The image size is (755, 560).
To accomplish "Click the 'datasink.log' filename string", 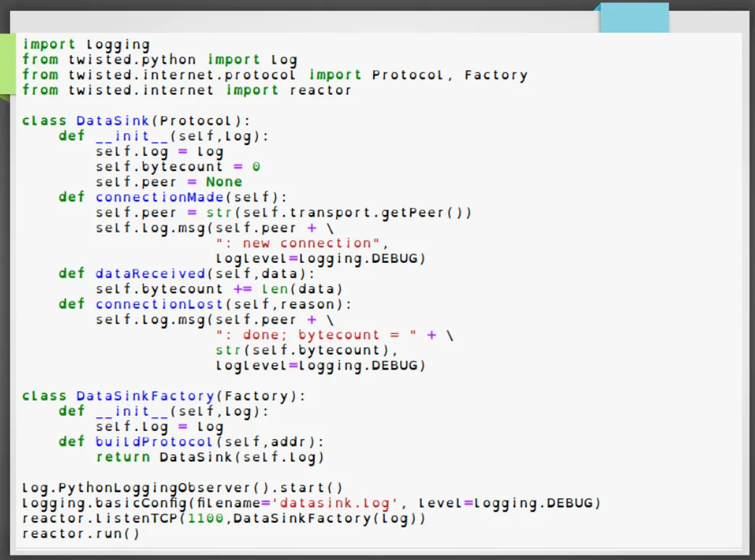I will point(334,503).
